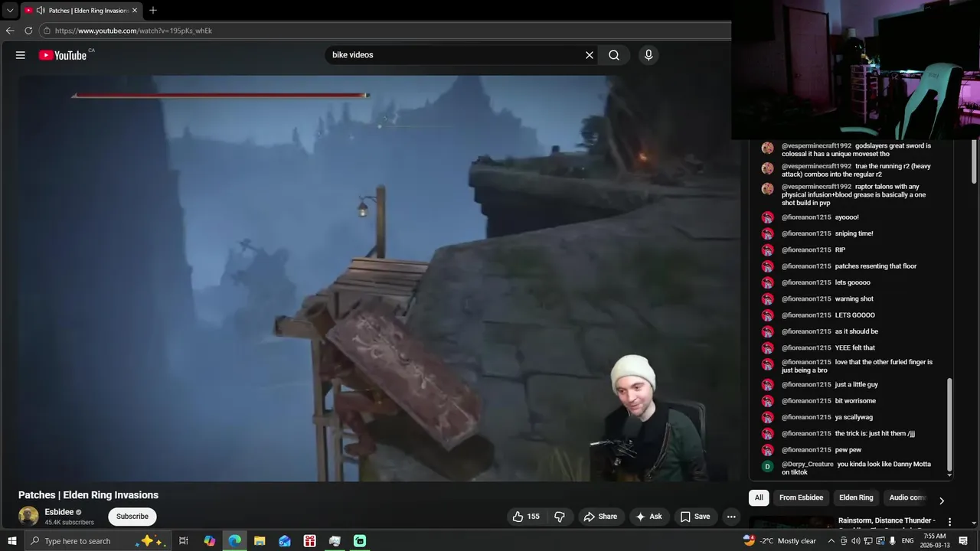Click chat message 'patches resenting that floor'

[x=876, y=266]
